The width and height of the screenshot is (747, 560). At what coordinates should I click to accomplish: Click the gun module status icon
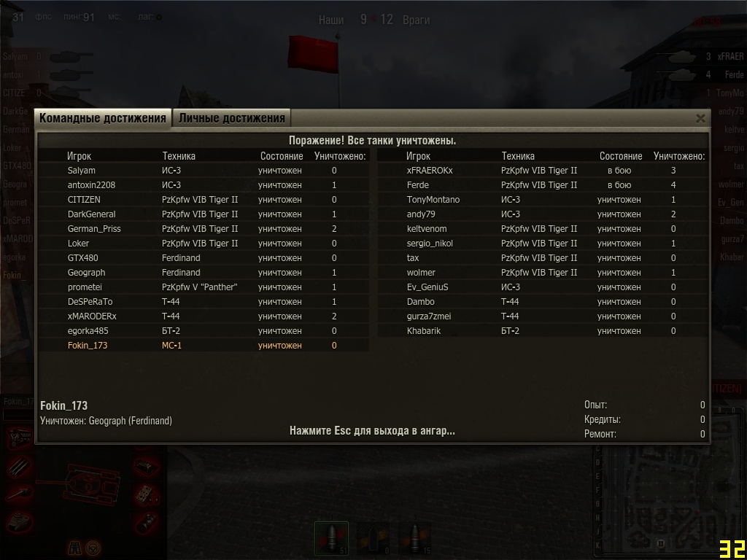click(19, 494)
